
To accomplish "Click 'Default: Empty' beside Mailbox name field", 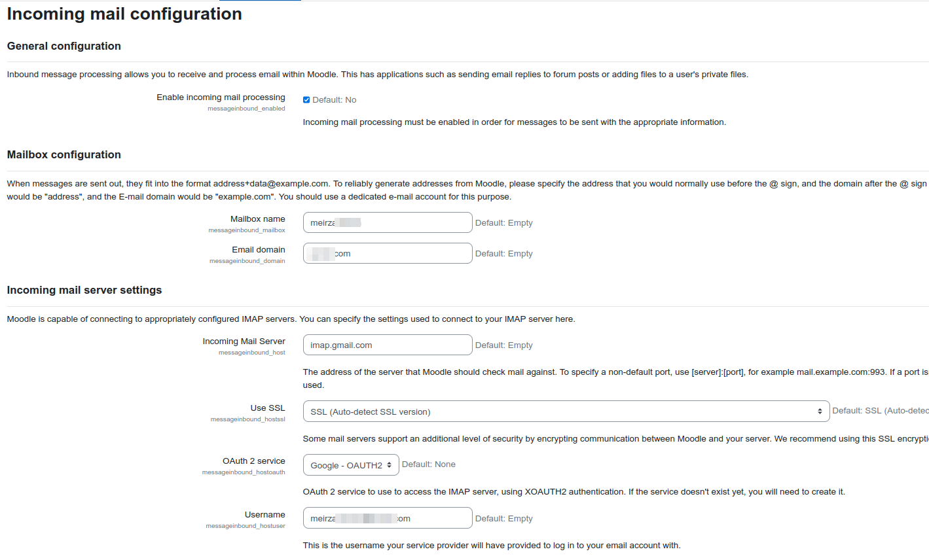I will click(x=504, y=222).
